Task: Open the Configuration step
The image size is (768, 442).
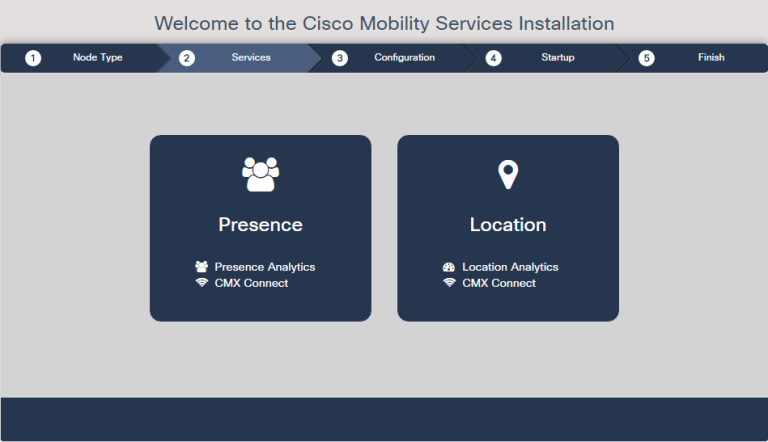Action: click(405, 57)
